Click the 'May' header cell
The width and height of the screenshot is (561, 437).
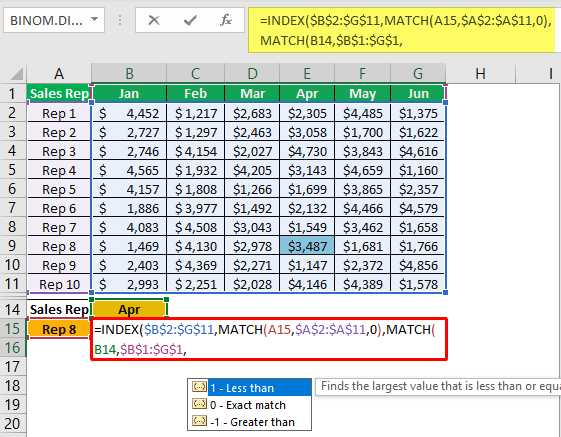click(362, 93)
